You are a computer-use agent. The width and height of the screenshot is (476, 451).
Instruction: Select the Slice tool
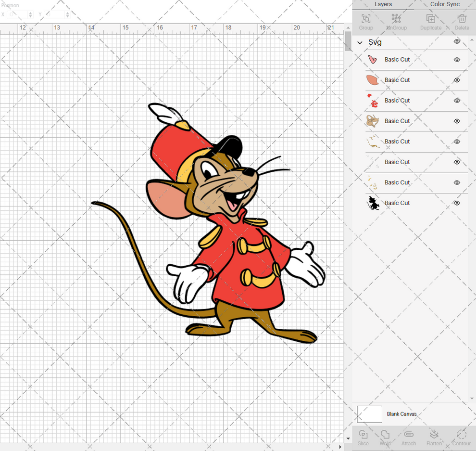pyautogui.click(x=363, y=438)
